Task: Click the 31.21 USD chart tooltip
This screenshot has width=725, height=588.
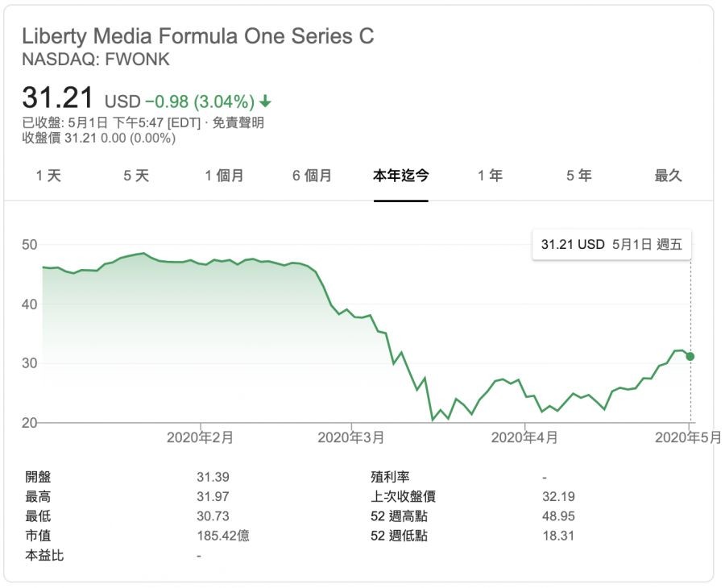Action: [611, 245]
